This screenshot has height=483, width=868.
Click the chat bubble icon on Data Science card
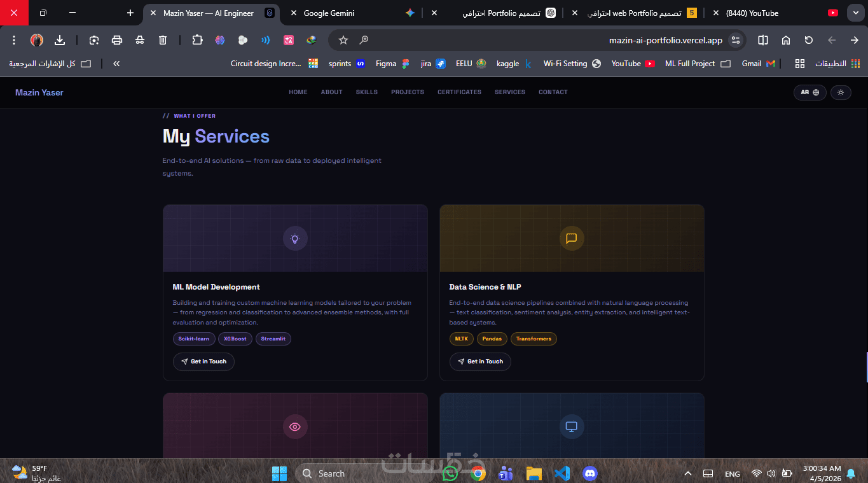[572, 239]
